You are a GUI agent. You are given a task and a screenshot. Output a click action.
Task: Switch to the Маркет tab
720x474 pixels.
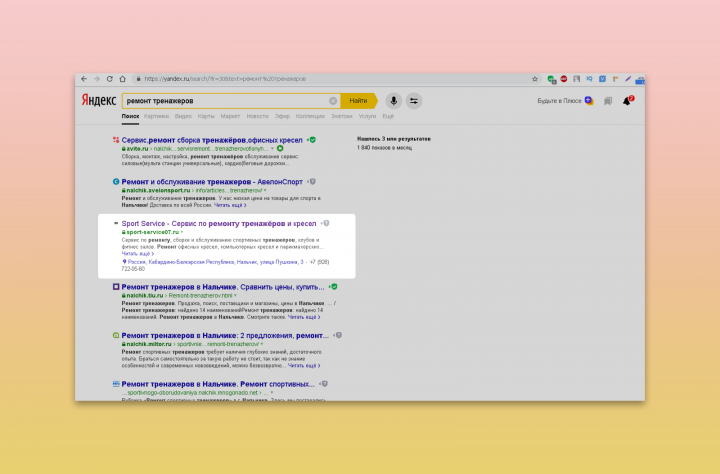(231, 116)
